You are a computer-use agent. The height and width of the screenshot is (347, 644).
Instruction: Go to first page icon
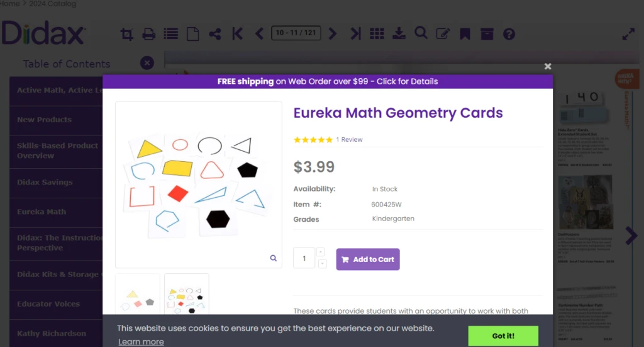pos(237,34)
